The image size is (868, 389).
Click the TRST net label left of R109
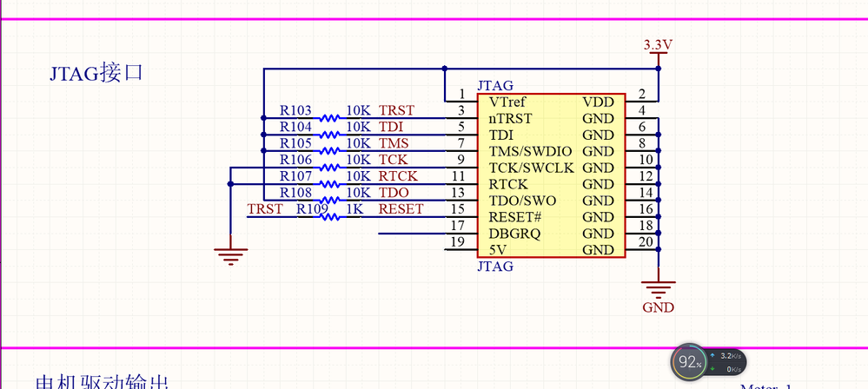[x=265, y=209]
